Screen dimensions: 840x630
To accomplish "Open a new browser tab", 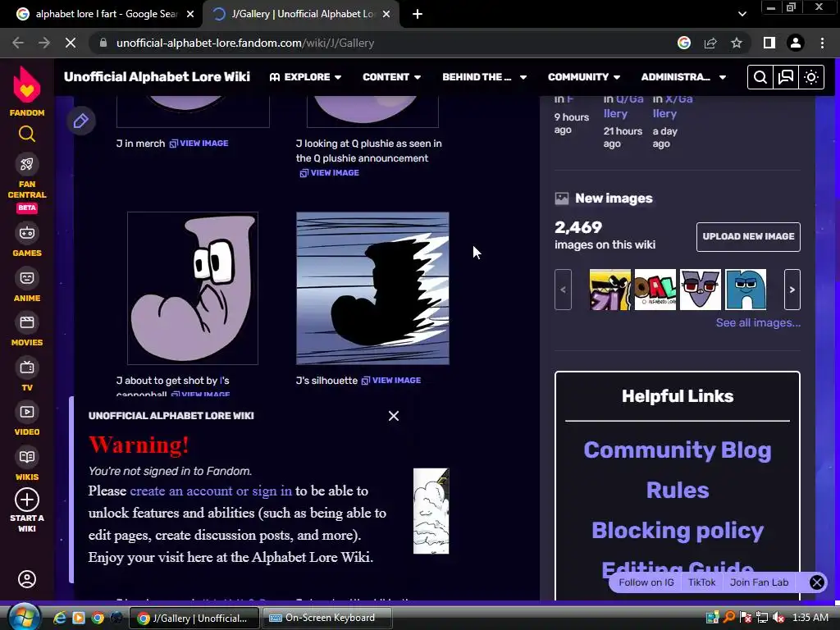I will pos(418,15).
